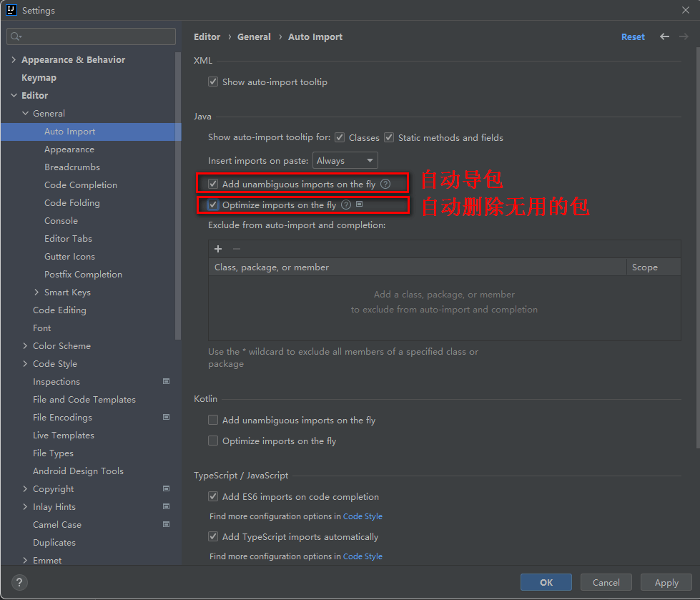Click the Cancel button
Viewport: 700px width, 600px height.
pyautogui.click(x=606, y=582)
